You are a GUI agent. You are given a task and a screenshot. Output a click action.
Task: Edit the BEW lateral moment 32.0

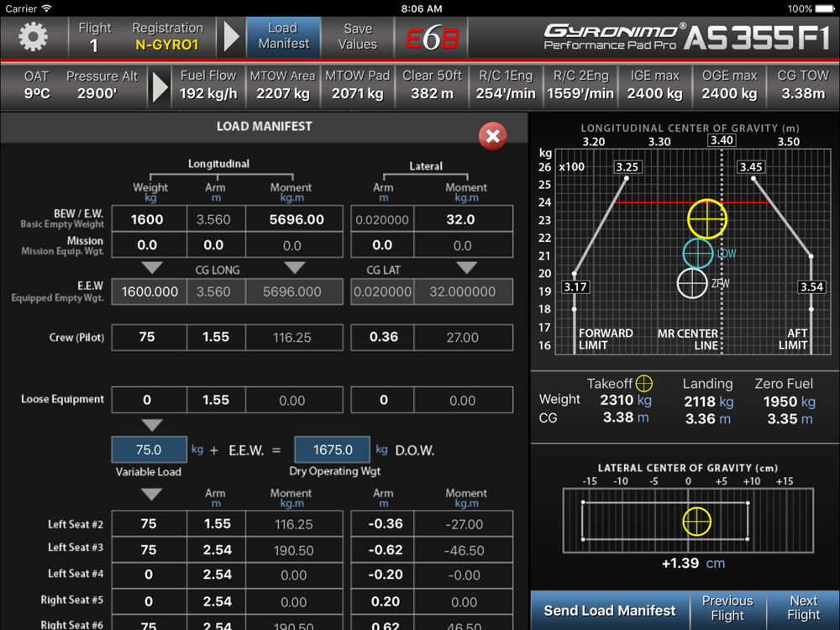[464, 219]
